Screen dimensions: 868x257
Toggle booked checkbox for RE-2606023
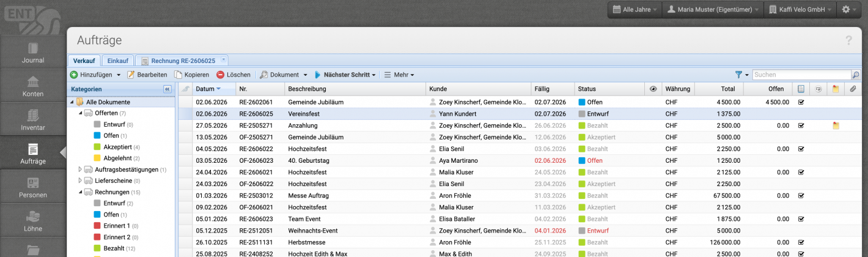(801, 218)
